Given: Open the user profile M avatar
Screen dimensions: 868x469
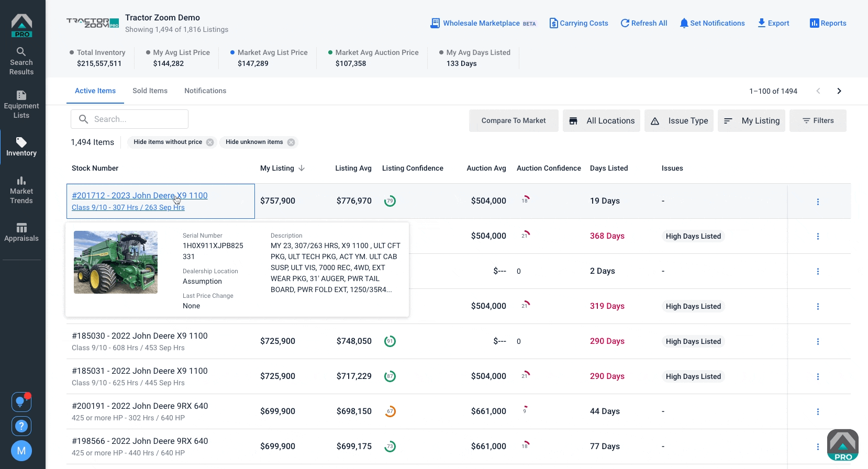Looking at the screenshot, I should tap(21, 451).
